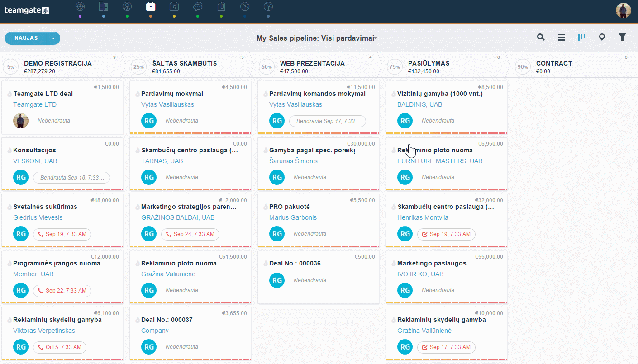Open the Teamgate LTD company link
The width and height of the screenshot is (638, 364).
coord(35,104)
